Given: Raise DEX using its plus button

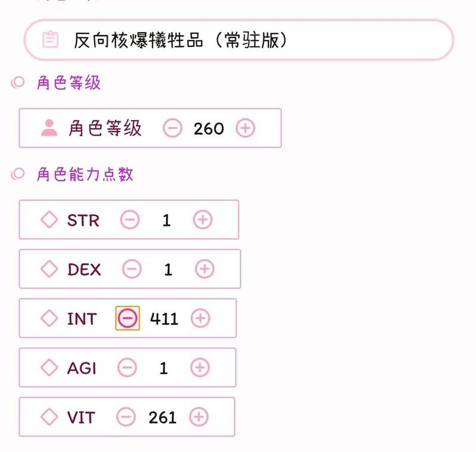Looking at the screenshot, I should (204, 269).
